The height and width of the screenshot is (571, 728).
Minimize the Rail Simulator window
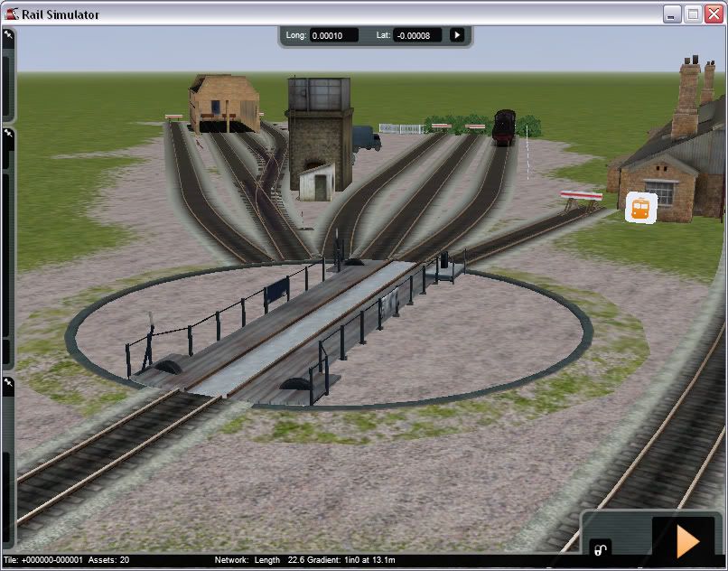[x=672, y=14]
